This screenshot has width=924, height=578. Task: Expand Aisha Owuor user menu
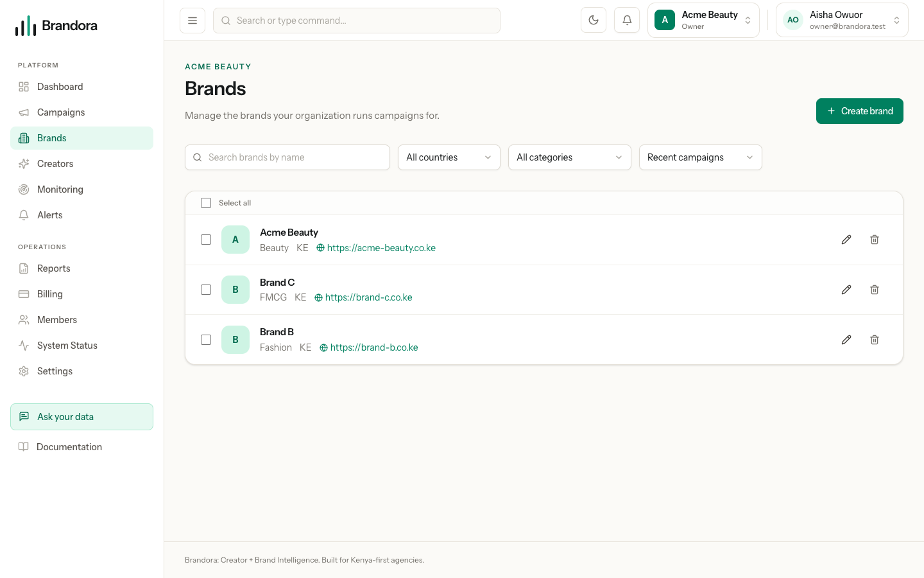tap(842, 20)
